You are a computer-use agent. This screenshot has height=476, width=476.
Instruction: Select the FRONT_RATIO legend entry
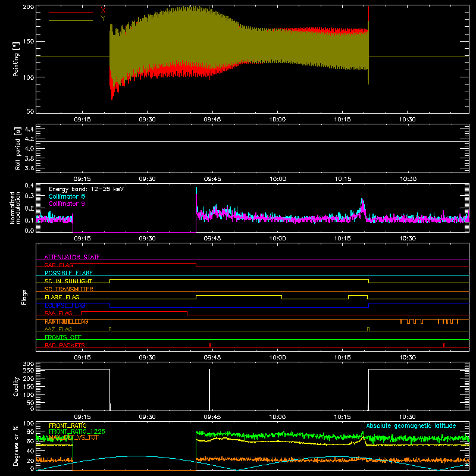click(x=68, y=425)
